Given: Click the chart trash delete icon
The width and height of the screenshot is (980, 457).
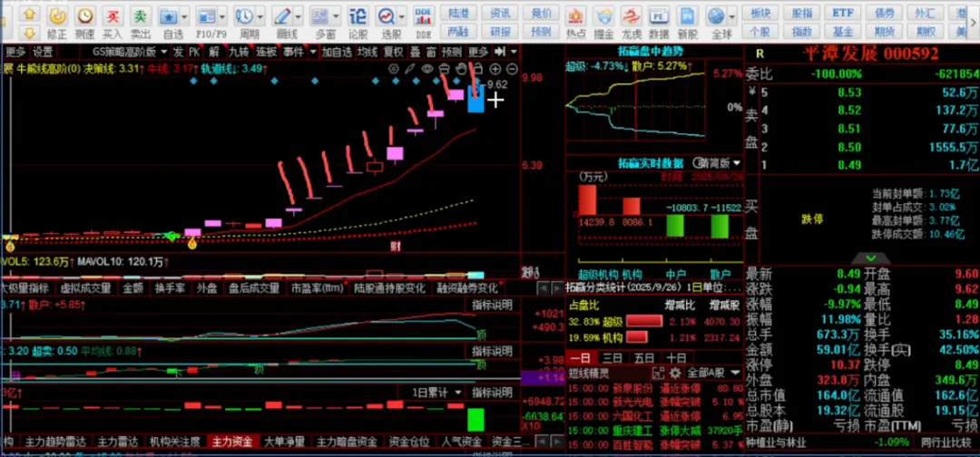Looking at the screenshot, I should pyautogui.click(x=445, y=68).
